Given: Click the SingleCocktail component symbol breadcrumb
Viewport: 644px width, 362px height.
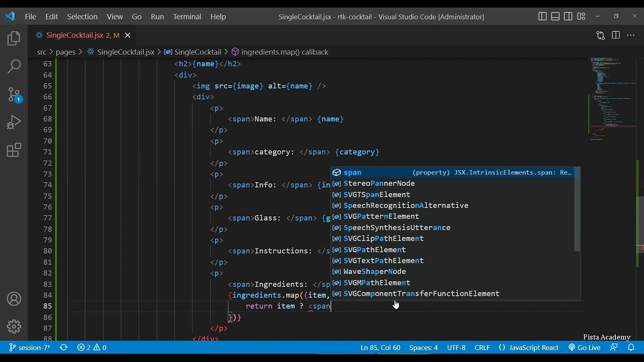Looking at the screenshot, I should click(x=193, y=52).
